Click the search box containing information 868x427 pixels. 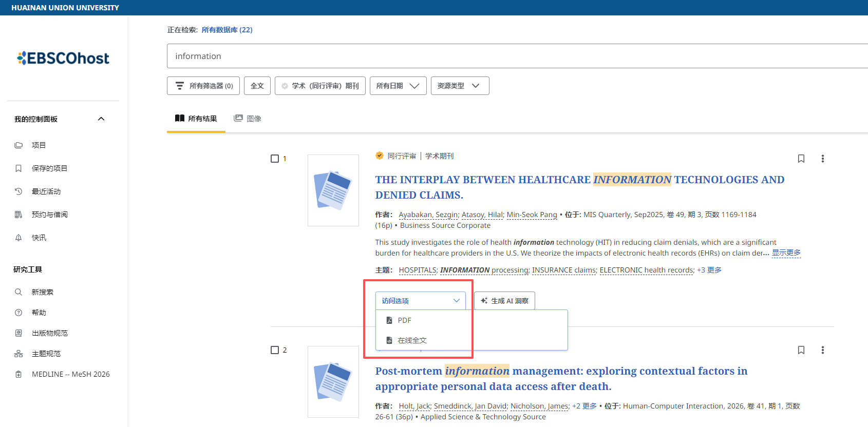pyautogui.click(x=517, y=56)
